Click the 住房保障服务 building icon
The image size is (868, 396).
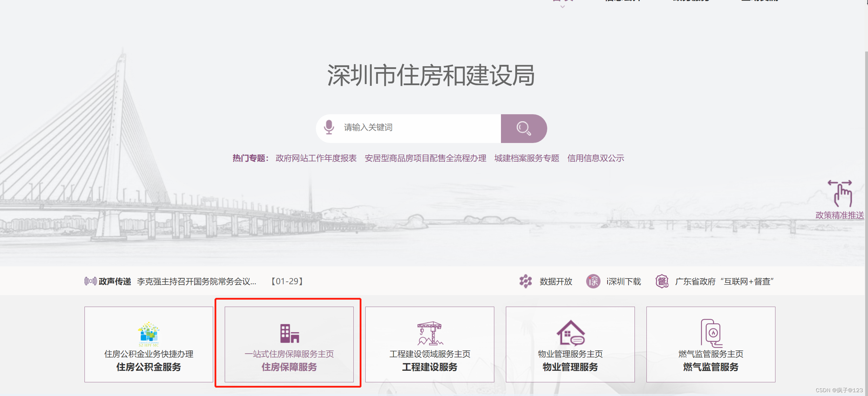tap(289, 333)
